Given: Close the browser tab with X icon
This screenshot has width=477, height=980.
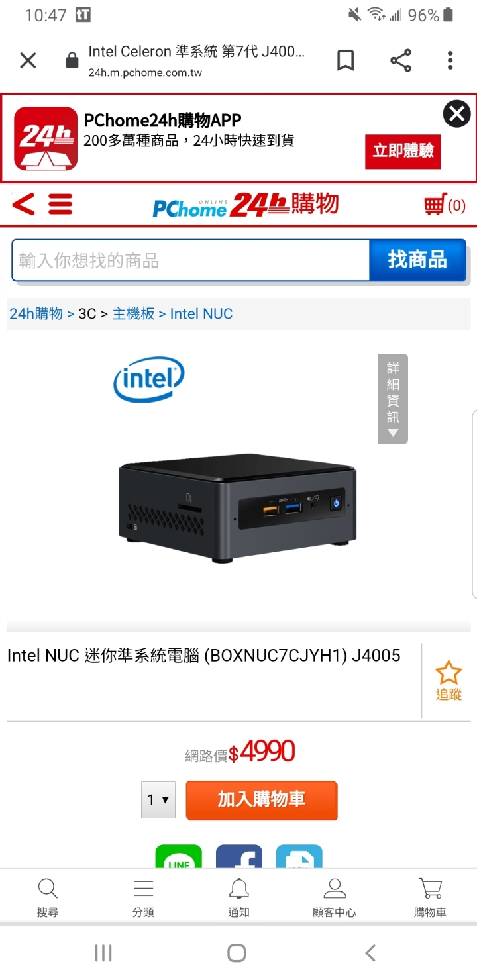Looking at the screenshot, I should 28,61.
